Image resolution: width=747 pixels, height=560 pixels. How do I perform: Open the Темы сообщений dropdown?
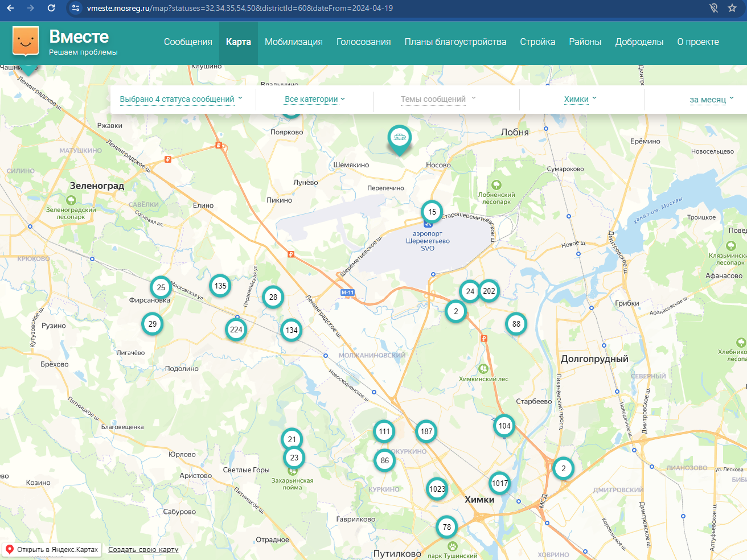point(438,99)
